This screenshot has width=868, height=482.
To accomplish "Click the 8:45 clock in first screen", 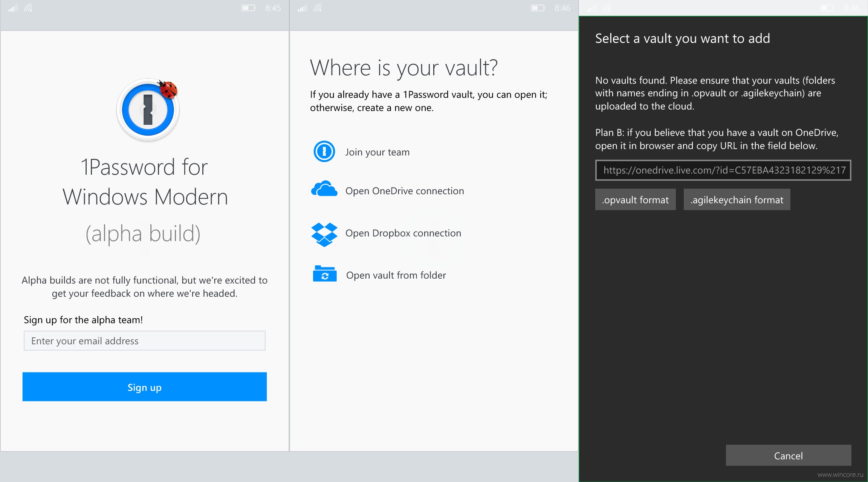I will point(273,8).
